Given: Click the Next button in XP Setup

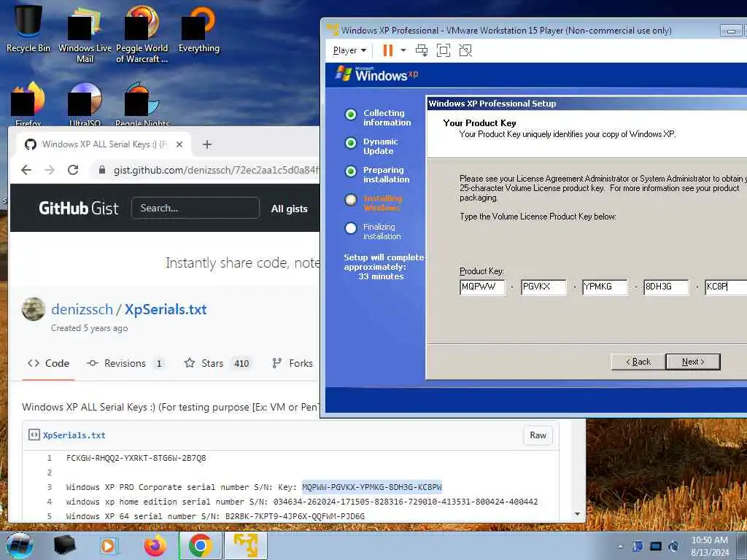Looking at the screenshot, I should (693, 362).
